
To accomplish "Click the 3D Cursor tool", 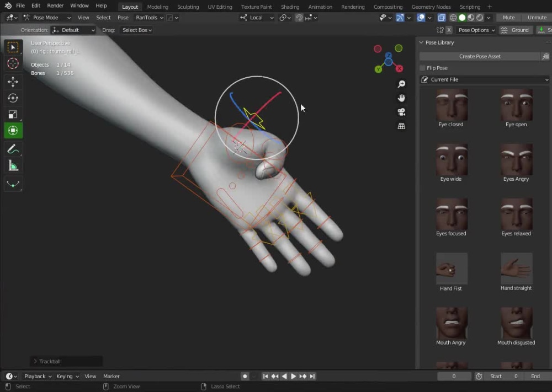I will 13,63.
